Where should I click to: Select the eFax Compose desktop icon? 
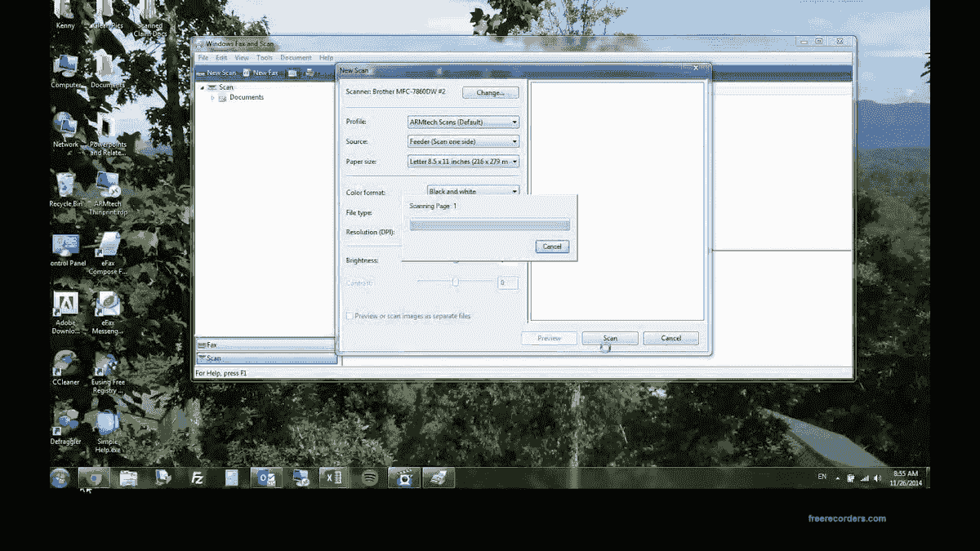(x=107, y=254)
